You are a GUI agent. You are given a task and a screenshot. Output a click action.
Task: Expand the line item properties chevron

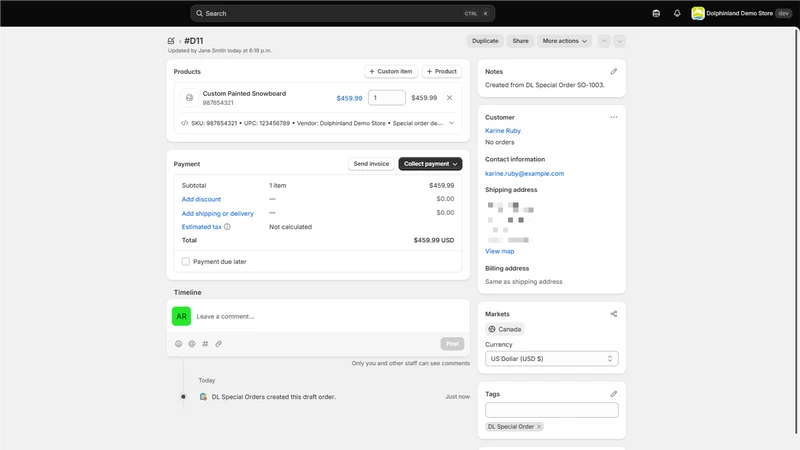coord(452,123)
